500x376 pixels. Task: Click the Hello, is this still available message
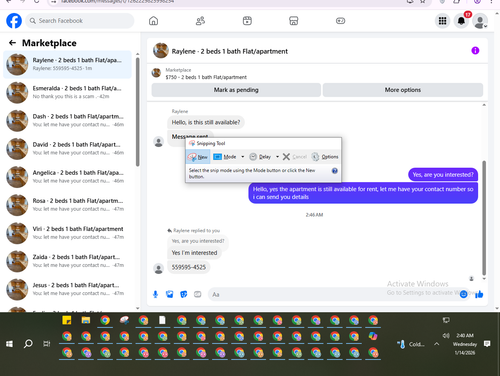206,122
